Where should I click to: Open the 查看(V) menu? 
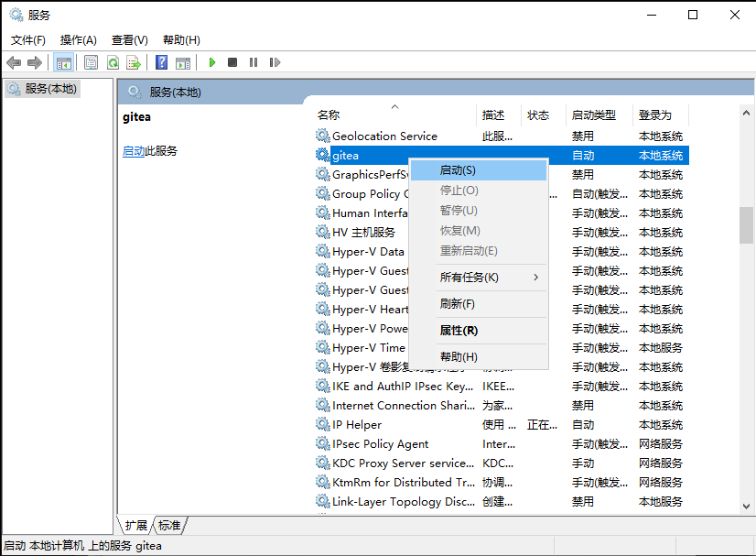130,40
